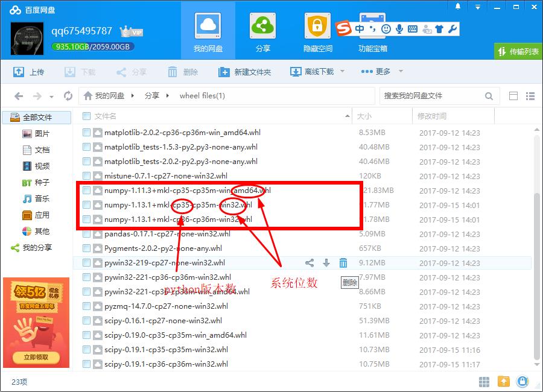Viewport: 543px width, 392px height.
Task: Click the orange upload folder icon at bottom
Action: (504, 382)
